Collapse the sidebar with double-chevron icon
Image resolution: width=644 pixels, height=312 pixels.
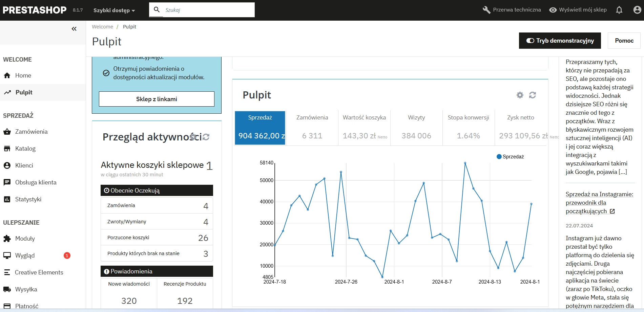[x=74, y=29]
